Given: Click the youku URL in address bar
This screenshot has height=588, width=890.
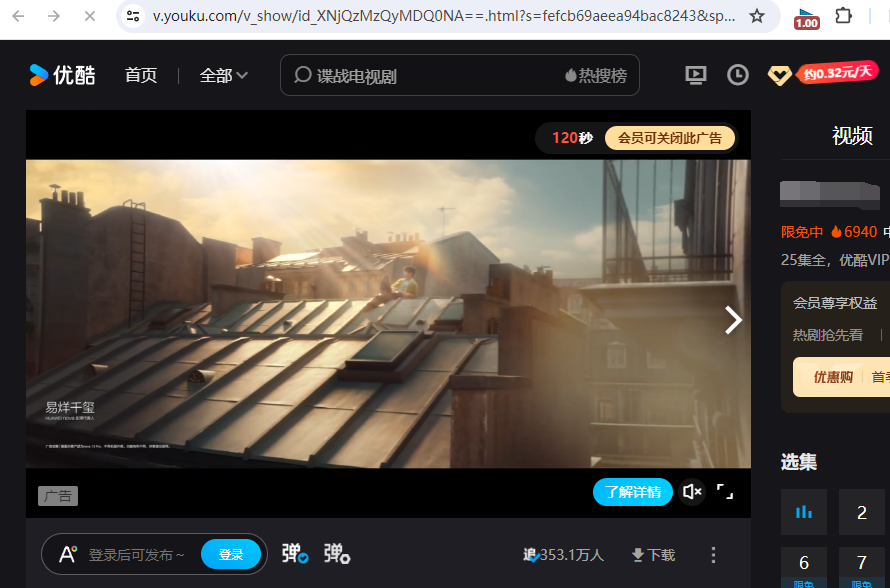Looking at the screenshot, I should 444,16.
